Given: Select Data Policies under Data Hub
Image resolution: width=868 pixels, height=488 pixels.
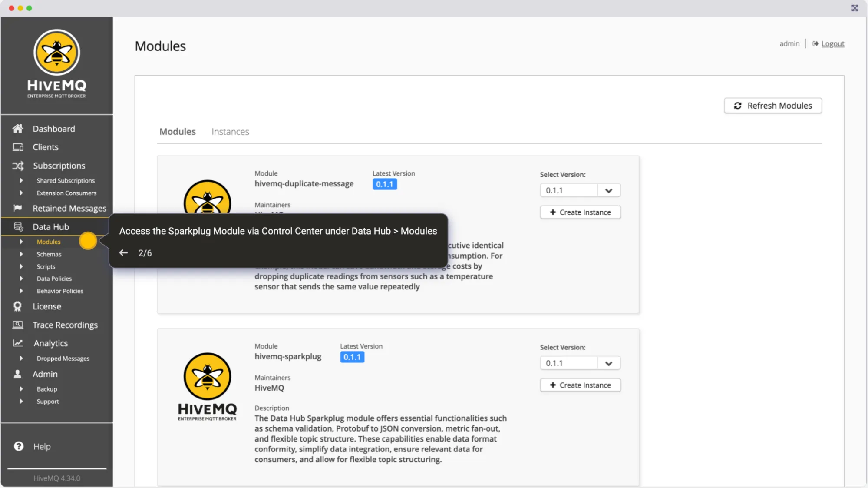Looking at the screenshot, I should (x=54, y=279).
